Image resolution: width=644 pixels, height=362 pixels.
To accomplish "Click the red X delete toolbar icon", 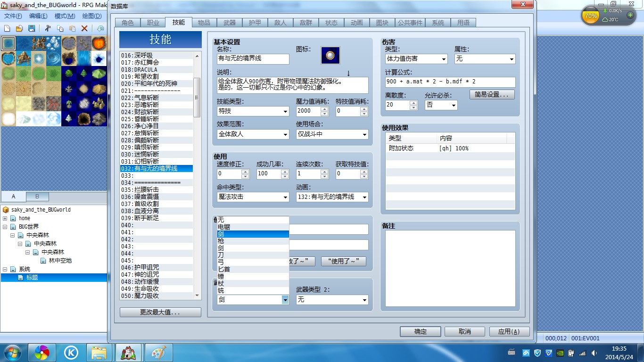I will (x=84, y=28).
